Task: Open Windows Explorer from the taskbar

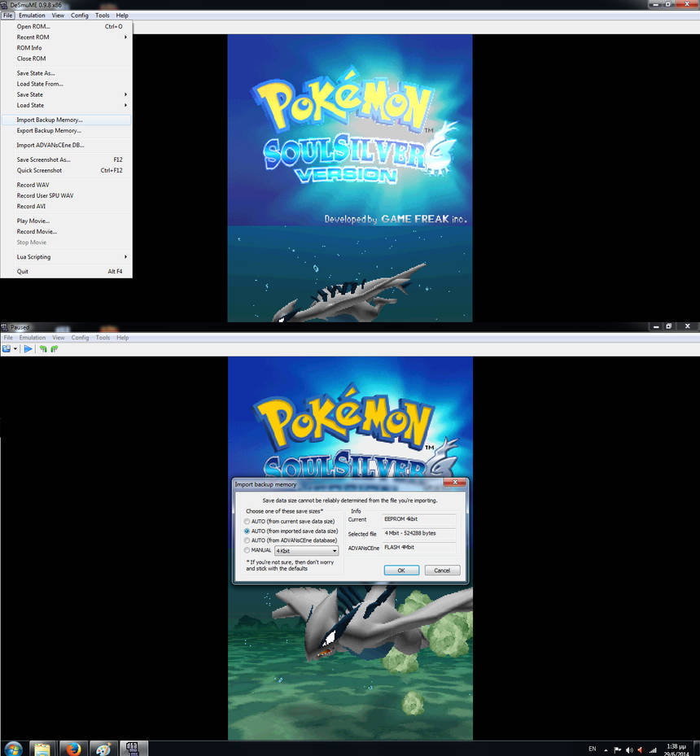Action: (42, 749)
